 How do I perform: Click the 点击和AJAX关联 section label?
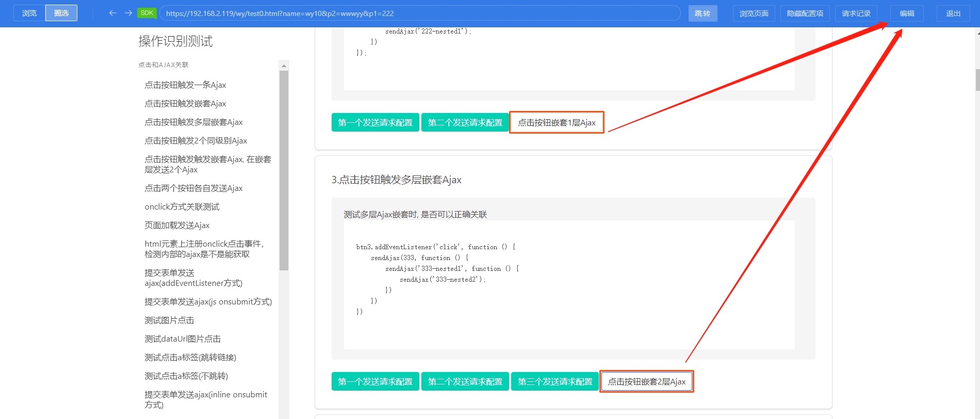(x=164, y=65)
